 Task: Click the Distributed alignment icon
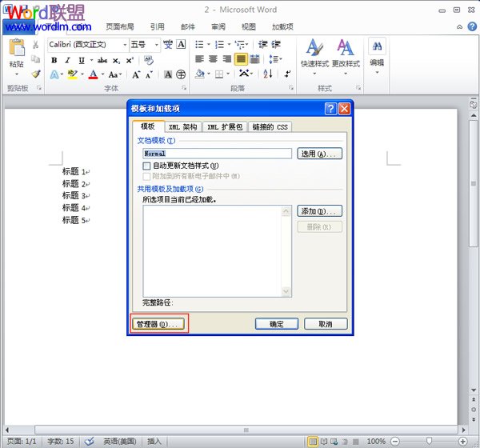[254, 58]
